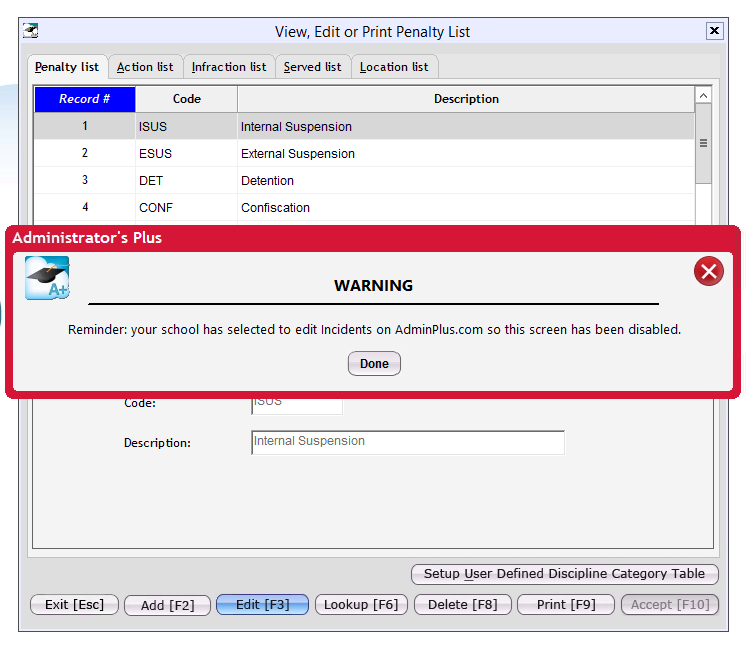Open the Action list tab
Screen dimensions: 746x658
pos(145,67)
